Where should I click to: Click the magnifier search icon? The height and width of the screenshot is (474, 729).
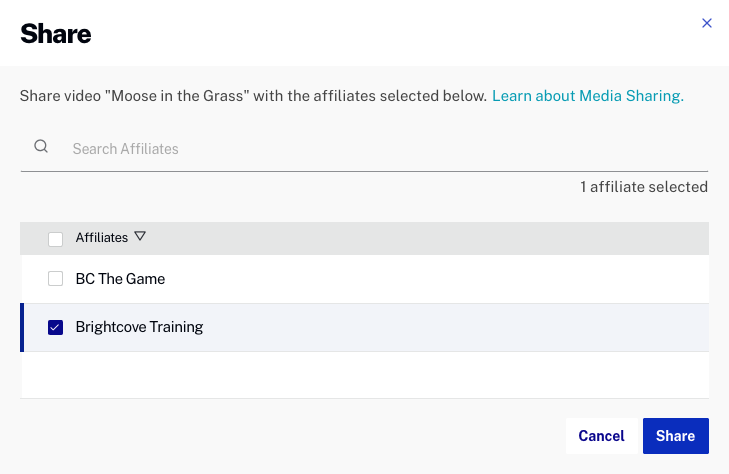tap(41, 146)
